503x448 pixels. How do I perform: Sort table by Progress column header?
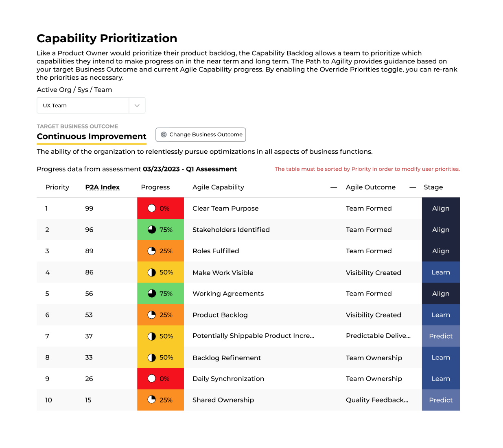pos(155,187)
